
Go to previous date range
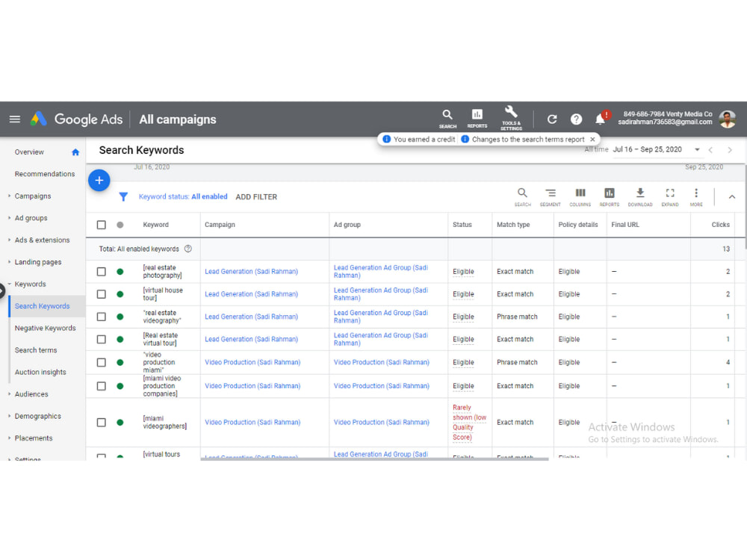[x=710, y=150]
